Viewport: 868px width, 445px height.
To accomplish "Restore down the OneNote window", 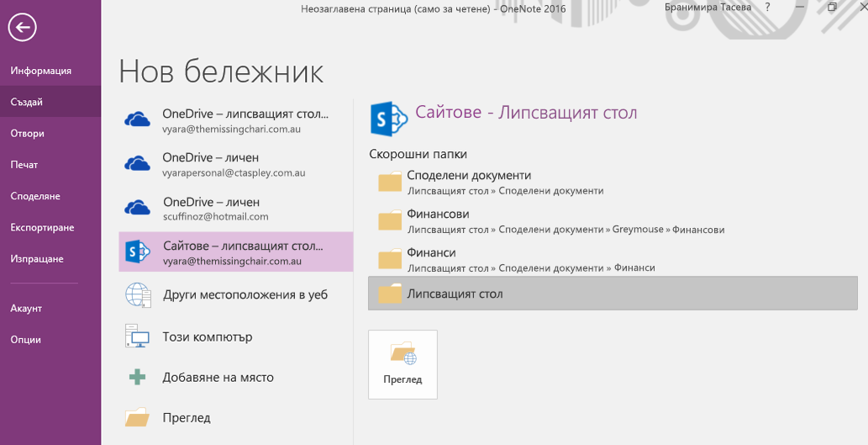I will pyautogui.click(x=832, y=8).
